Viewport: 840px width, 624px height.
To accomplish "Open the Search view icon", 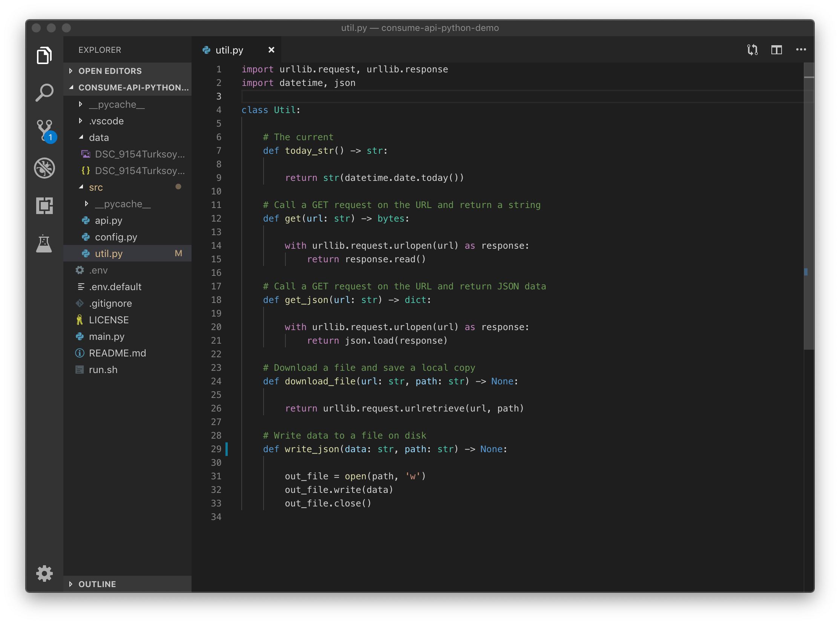I will (x=44, y=93).
